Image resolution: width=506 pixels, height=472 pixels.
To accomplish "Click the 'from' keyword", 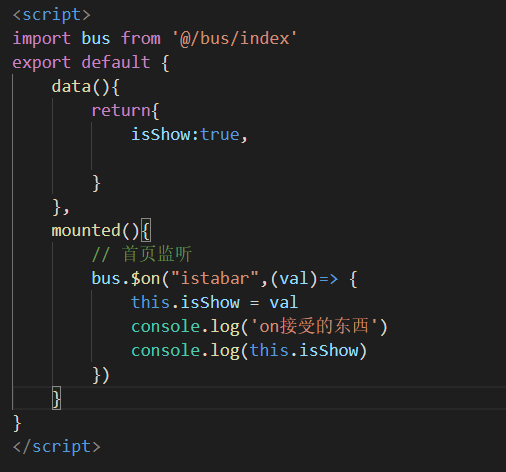I will (x=141, y=39).
